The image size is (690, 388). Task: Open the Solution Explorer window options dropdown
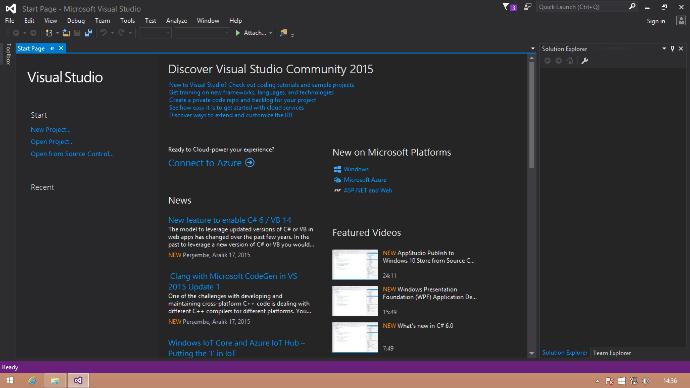(x=664, y=48)
